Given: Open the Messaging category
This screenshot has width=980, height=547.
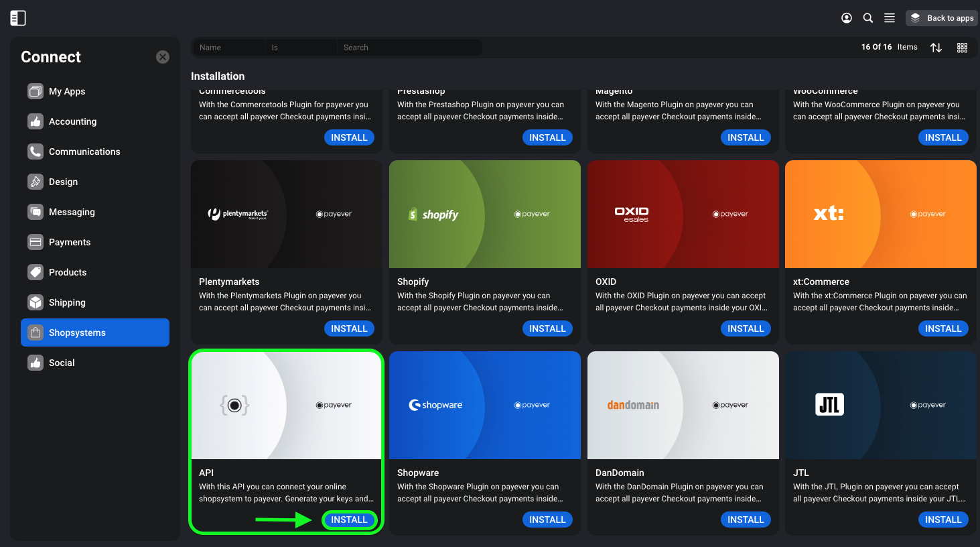Looking at the screenshot, I should (x=95, y=212).
